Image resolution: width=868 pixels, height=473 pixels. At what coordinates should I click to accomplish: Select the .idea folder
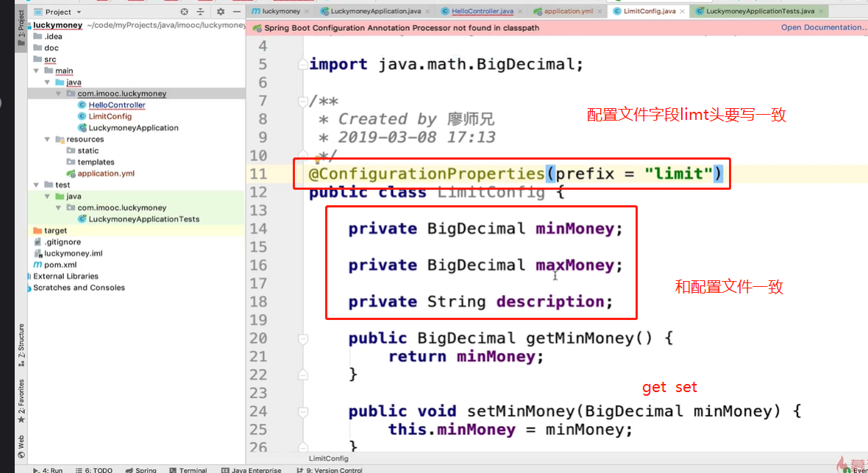pos(53,37)
